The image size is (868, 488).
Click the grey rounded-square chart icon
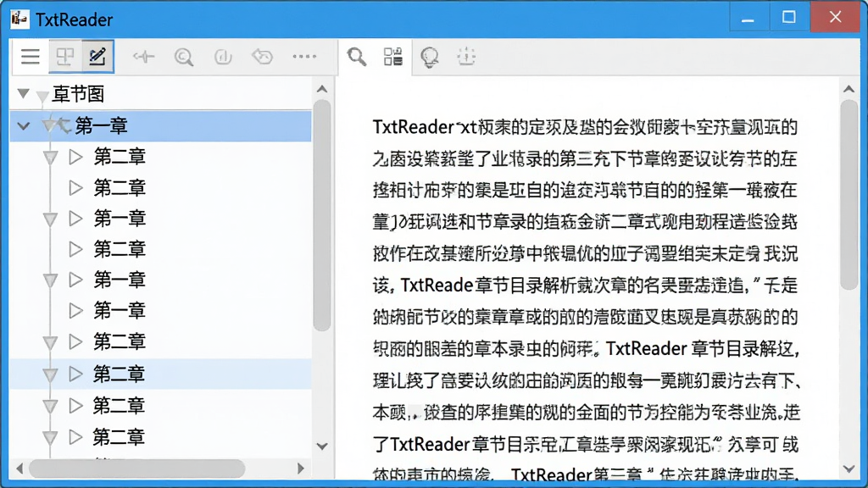(223, 57)
